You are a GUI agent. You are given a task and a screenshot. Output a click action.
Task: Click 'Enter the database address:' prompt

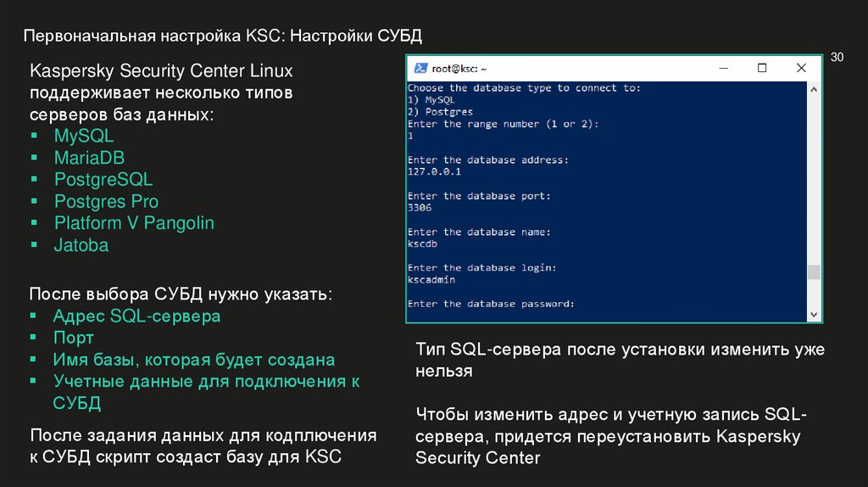coord(487,160)
